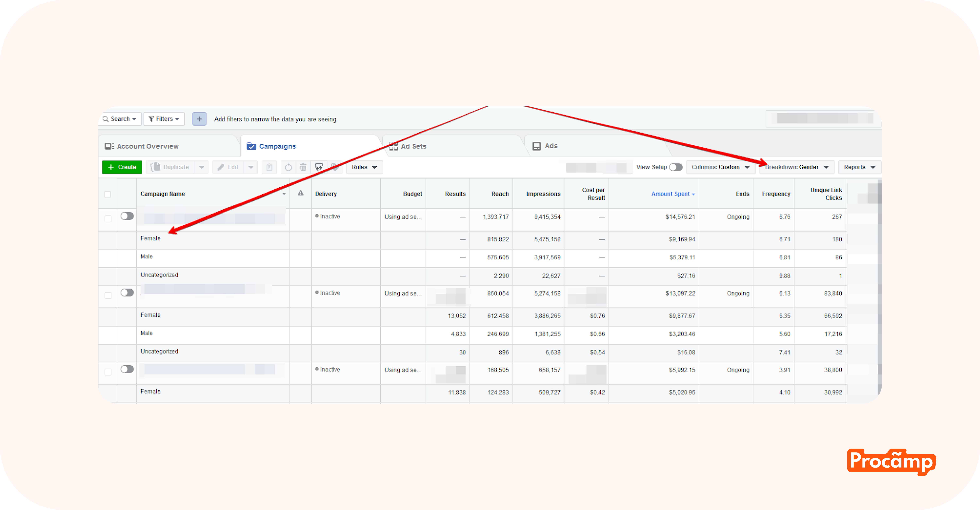This screenshot has width=980, height=510.
Task: Click the Male row with $5,379.11
Action: pos(472,258)
